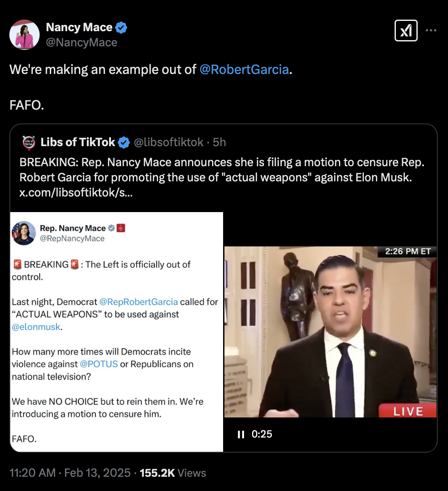This screenshot has height=491, width=448.
Task: Click the Libs of TikTok verified badge
Action: click(x=124, y=143)
